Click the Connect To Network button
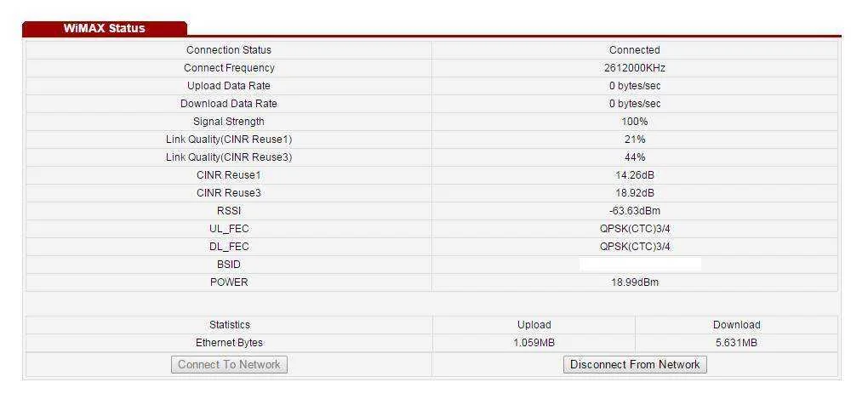This screenshot has height=399, width=868. (x=229, y=365)
